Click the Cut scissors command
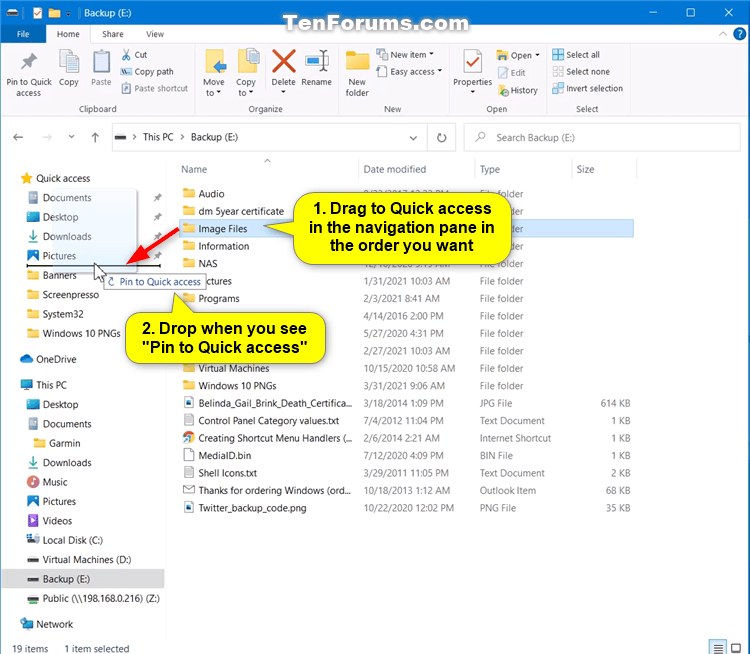750x654 pixels. tap(134, 55)
